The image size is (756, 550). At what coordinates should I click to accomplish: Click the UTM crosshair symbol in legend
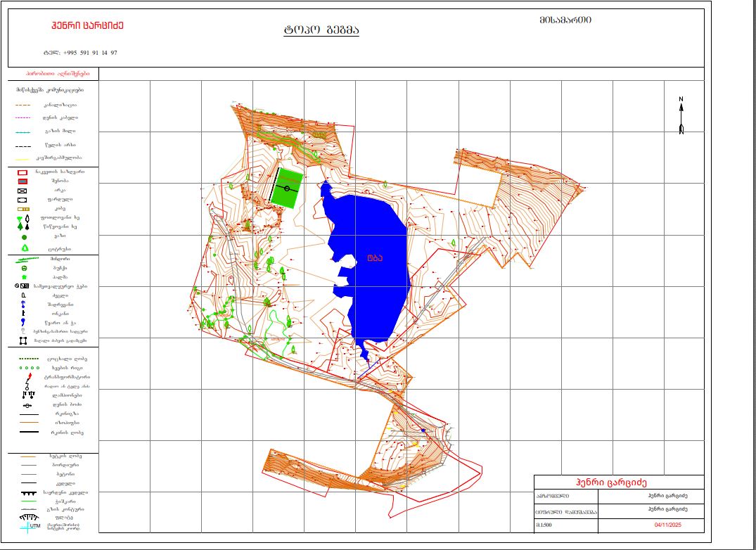[27, 526]
